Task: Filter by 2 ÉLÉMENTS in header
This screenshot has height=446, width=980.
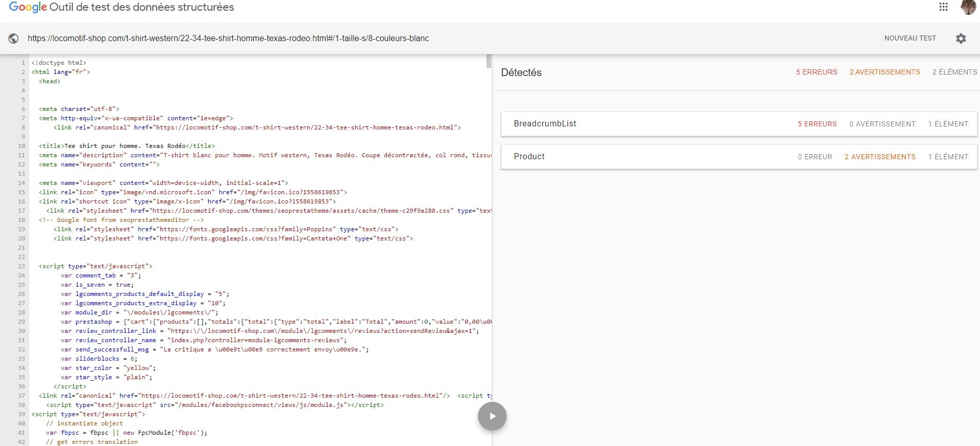Action: pos(955,72)
